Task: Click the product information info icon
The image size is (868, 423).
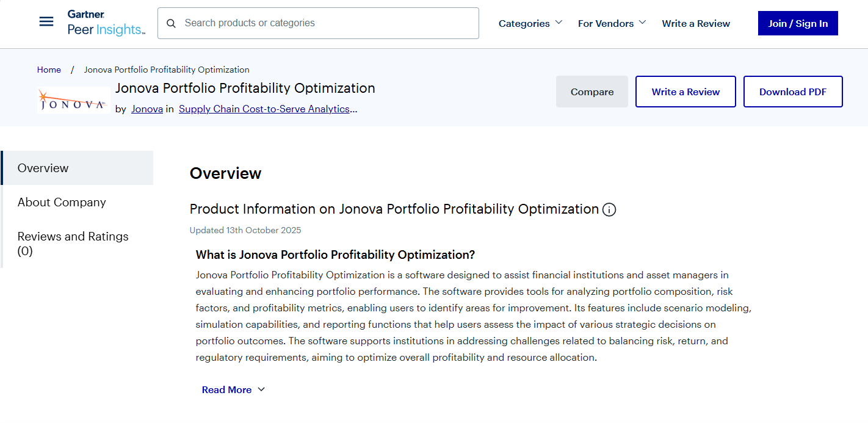Action: point(609,209)
